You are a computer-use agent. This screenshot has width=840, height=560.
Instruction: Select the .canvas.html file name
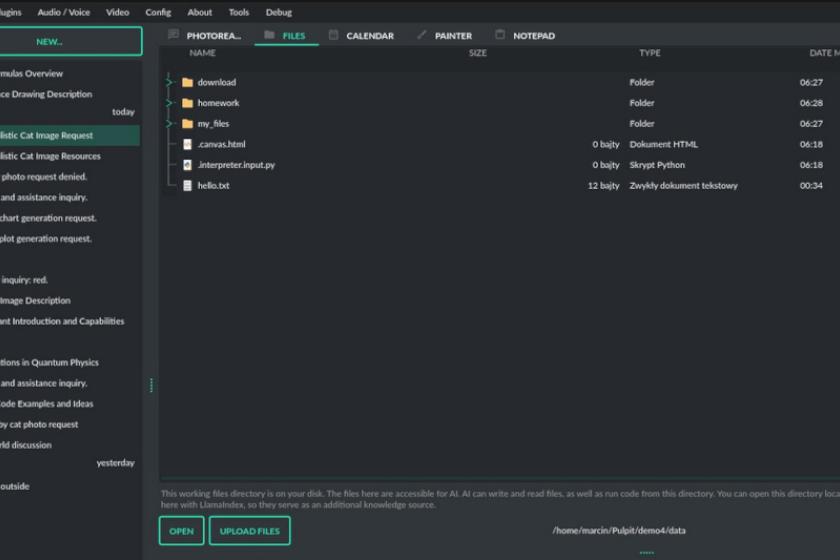pos(221,144)
